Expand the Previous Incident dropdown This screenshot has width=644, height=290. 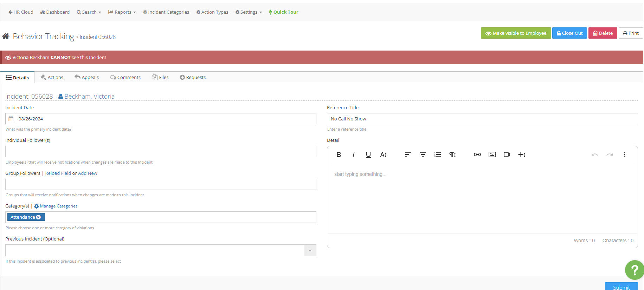click(x=310, y=250)
